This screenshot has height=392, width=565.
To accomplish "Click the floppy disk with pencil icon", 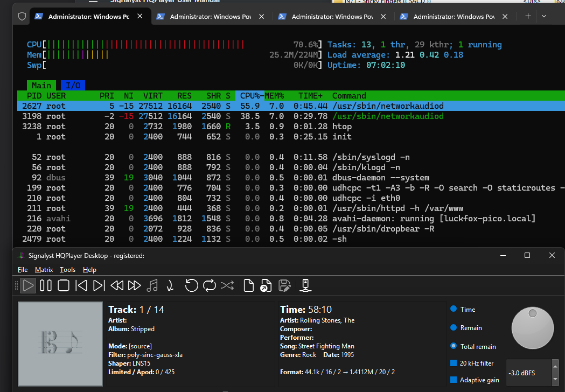I will point(284,286).
